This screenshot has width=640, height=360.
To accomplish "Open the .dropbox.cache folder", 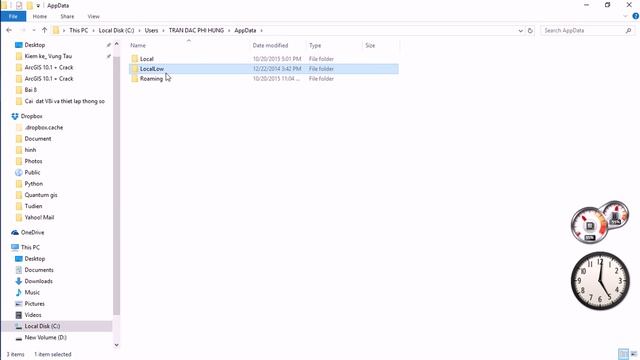I will [44, 127].
